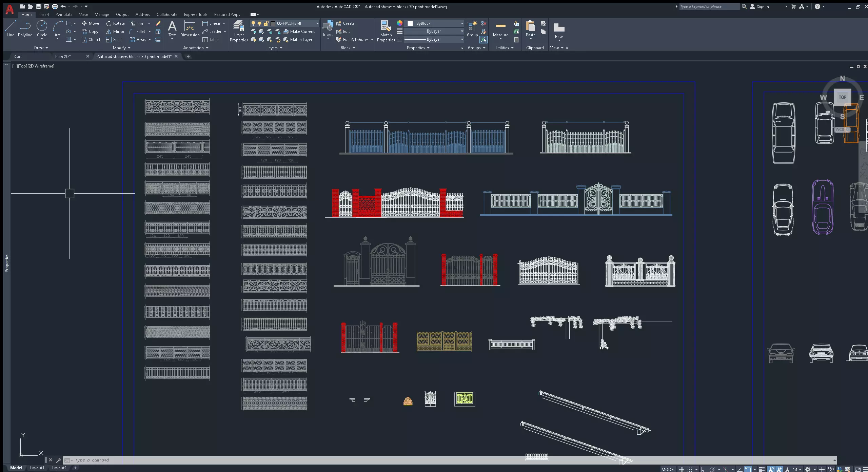
Task: Toggle lineweight display in status bar
Action: [762, 469]
